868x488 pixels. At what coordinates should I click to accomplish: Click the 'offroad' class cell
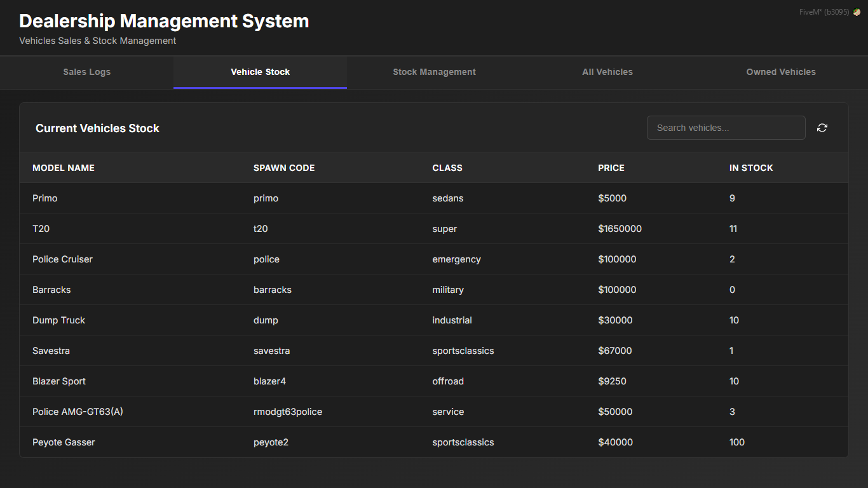[448, 381]
